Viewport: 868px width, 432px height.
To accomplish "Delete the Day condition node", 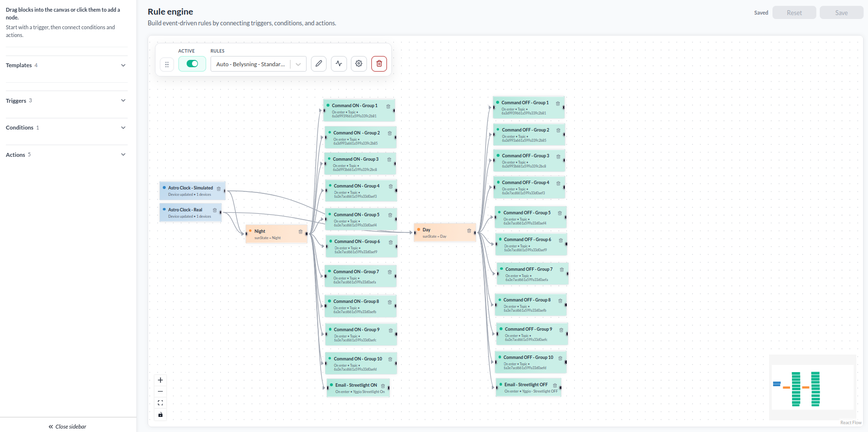I will (469, 231).
